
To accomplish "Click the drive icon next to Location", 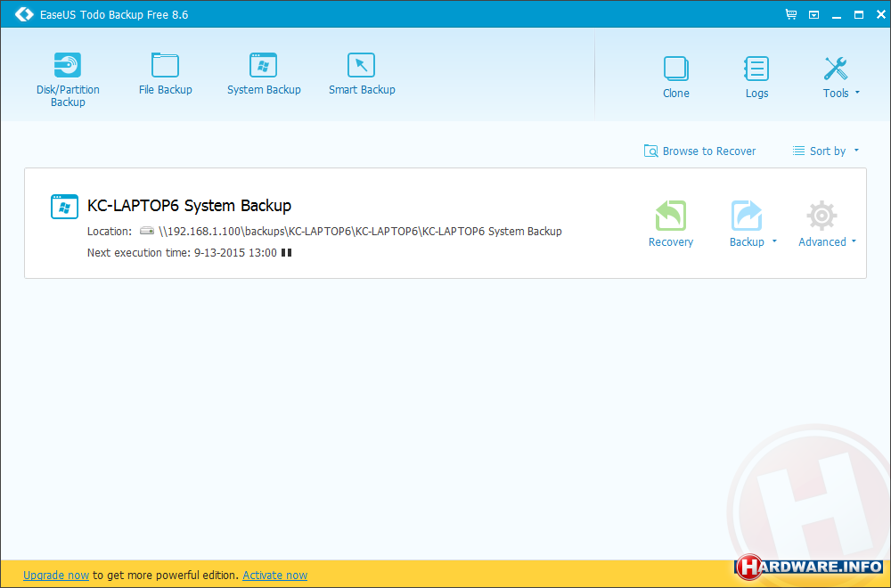I will point(147,231).
